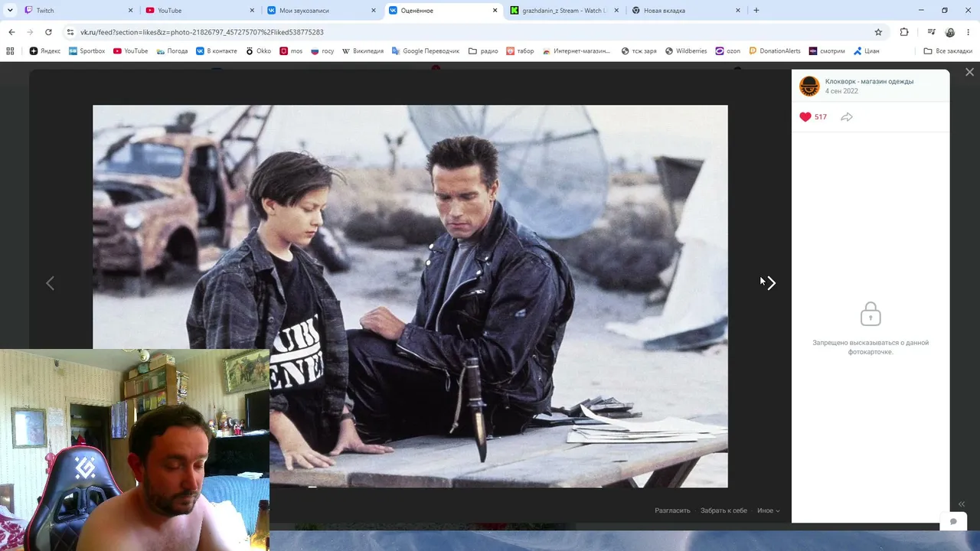Close the YouTube tab
This screenshot has height=551, width=980.
pos(252,11)
